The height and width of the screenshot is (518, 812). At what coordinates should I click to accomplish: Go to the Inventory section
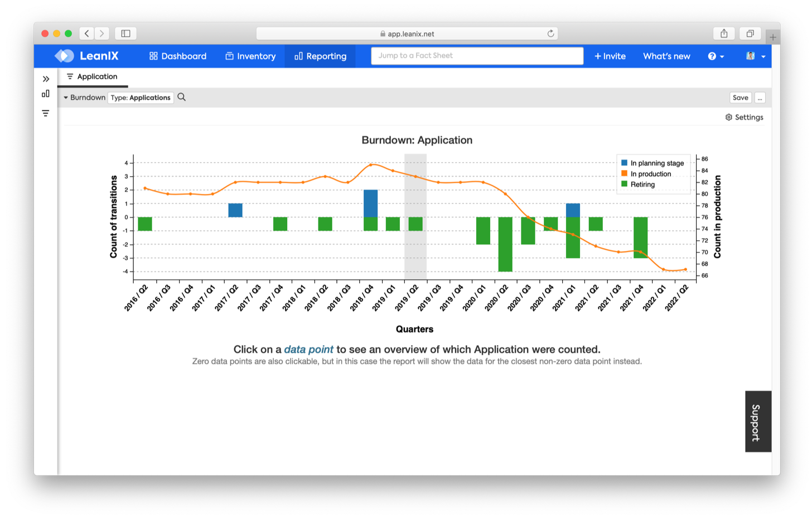coord(250,56)
